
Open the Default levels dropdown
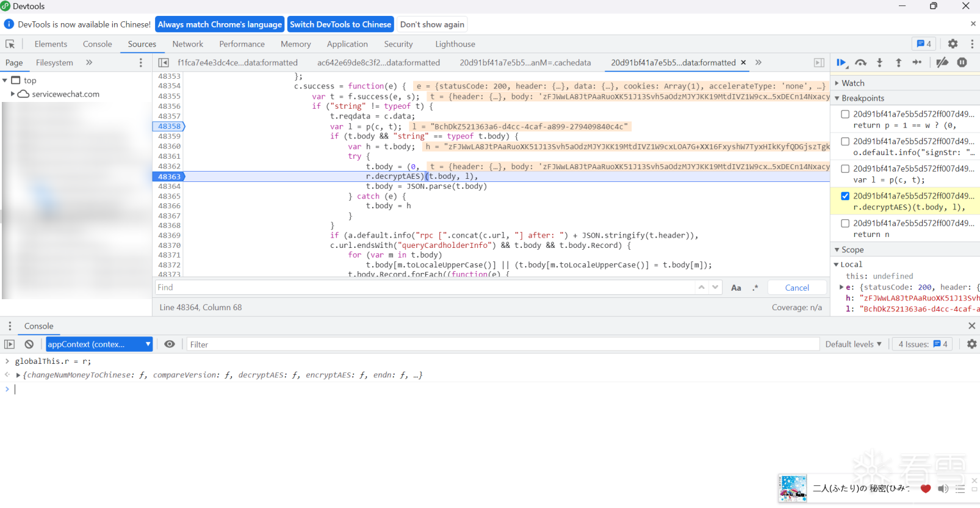pyautogui.click(x=853, y=344)
